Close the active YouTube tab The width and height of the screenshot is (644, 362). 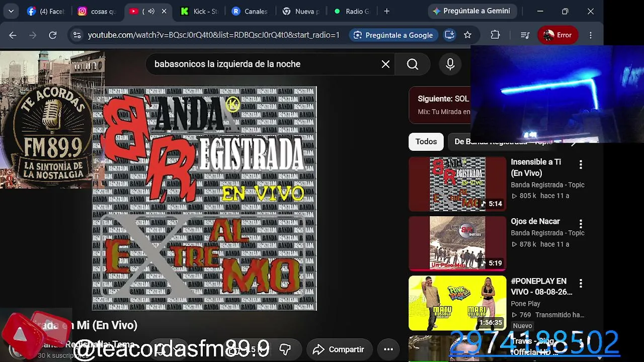point(164,11)
